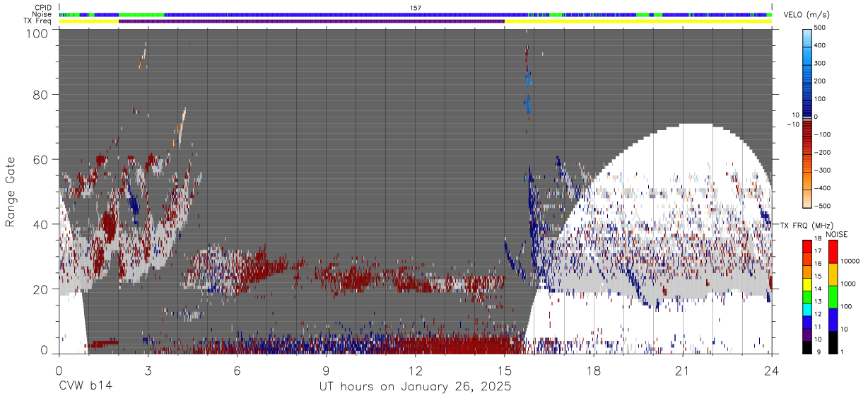Click the yellow TX Freq strip after 15 UT
Screen dimensions: 868x401
point(638,21)
